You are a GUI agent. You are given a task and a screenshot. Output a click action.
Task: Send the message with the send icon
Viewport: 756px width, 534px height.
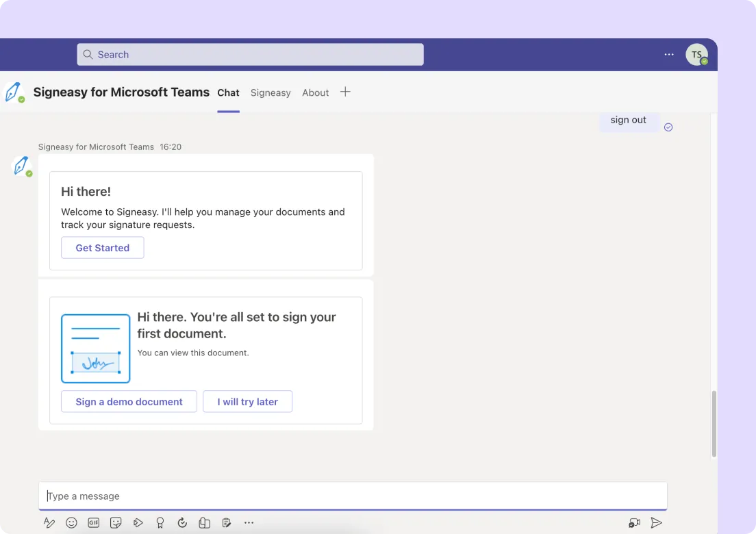[x=657, y=522]
